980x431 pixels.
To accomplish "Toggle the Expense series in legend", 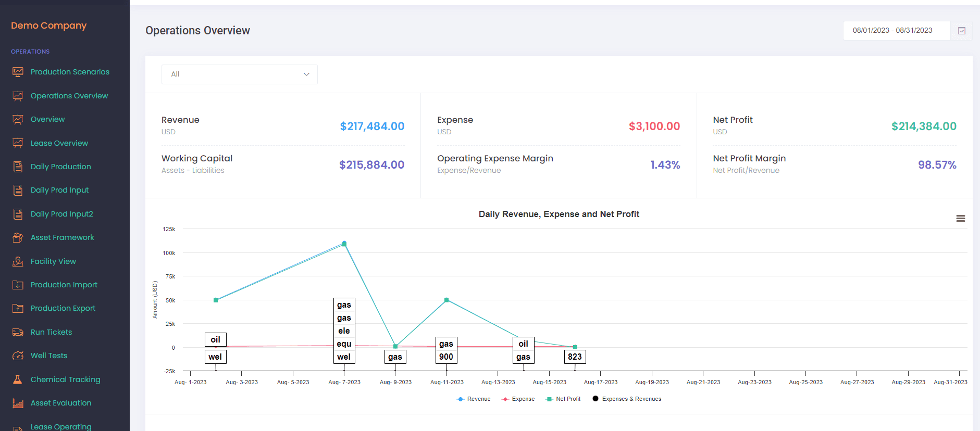I will click(518, 399).
